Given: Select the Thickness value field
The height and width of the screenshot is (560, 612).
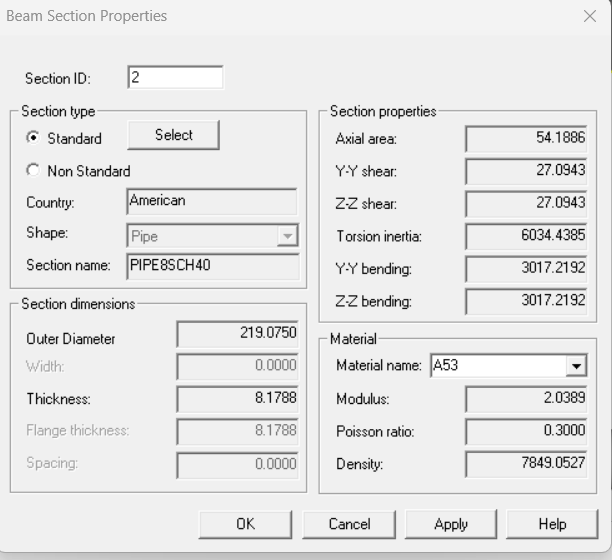Looking at the screenshot, I should 237,398.
